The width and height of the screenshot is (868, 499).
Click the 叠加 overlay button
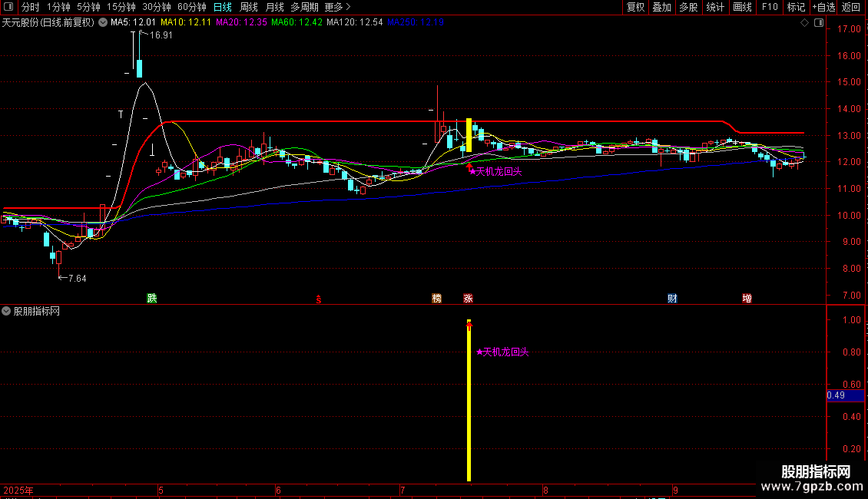click(x=662, y=7)
